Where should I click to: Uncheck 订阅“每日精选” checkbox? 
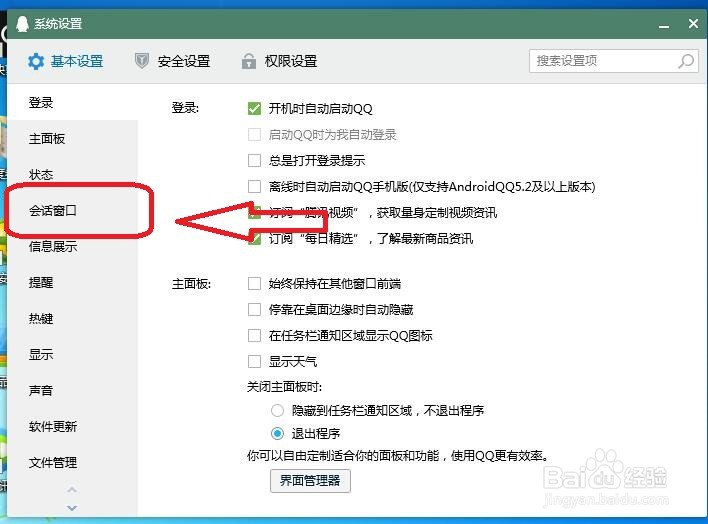click(254, 239)
